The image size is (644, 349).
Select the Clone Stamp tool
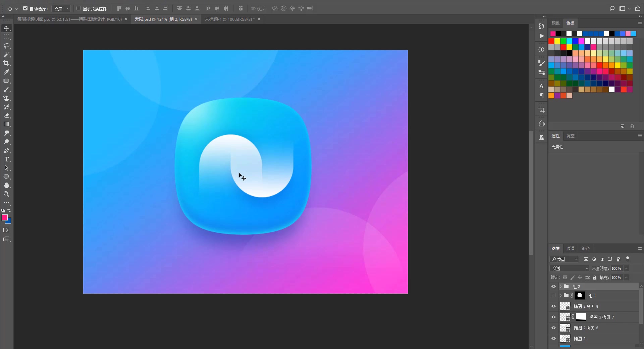point(6,98)
